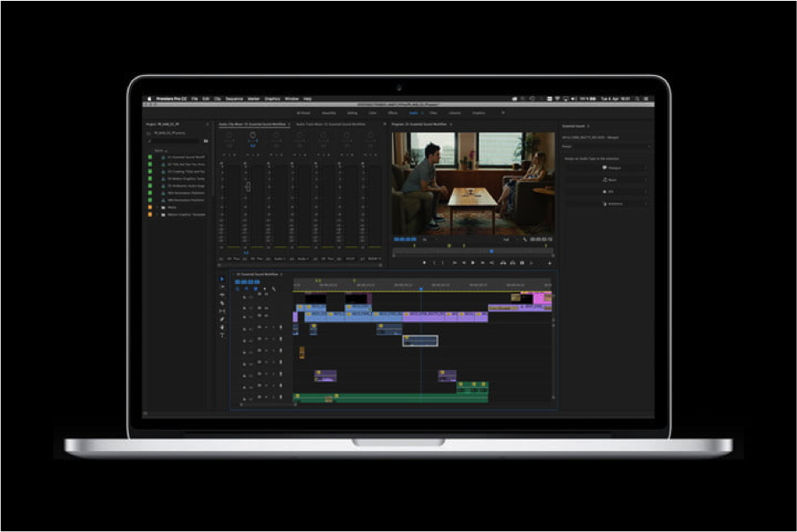The width and height of the screenshot is (797, 532).
Task: Switch to the Color workspace tab
Action: (373, 113)
